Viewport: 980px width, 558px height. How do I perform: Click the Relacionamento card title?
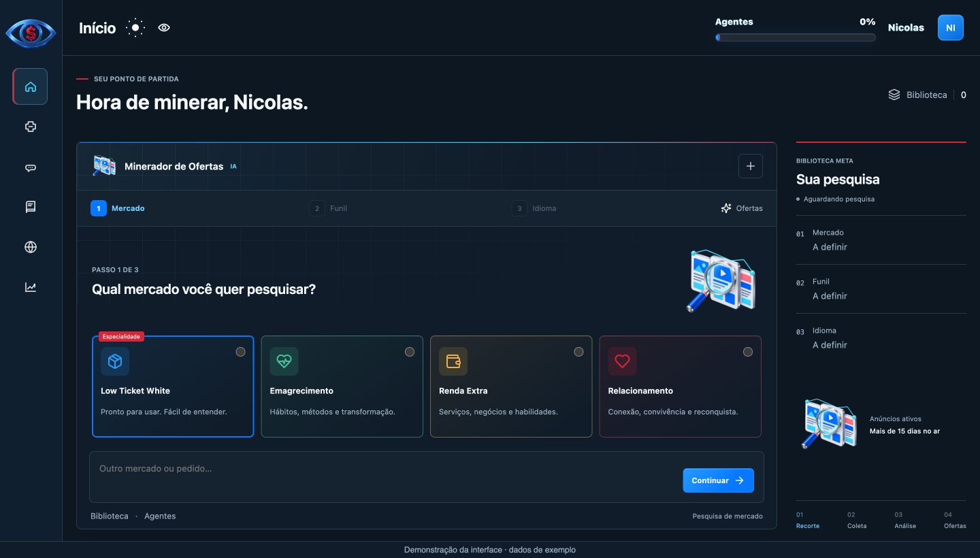[x=640, y=391]
